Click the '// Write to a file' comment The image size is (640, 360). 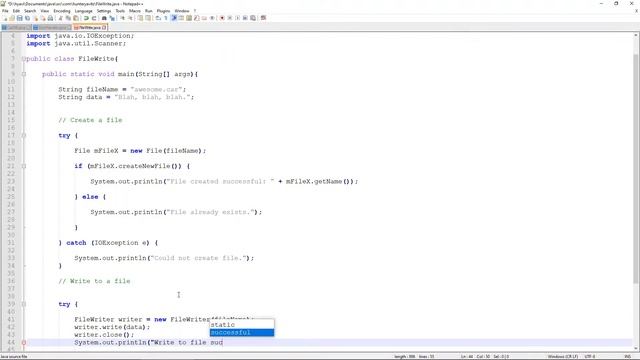(x=94, y=281)
